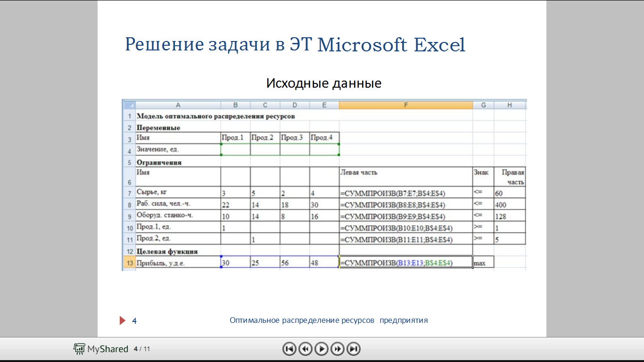Click cell Модель оптимального распределения ресурсов
Viewport: 644px width, 362px height.
[x=216, y=115]
